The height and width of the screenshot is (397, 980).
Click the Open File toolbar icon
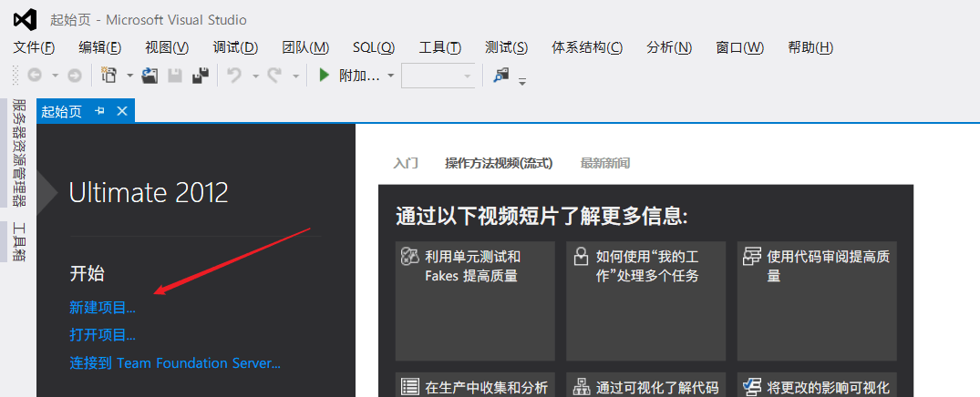[150, 76]
